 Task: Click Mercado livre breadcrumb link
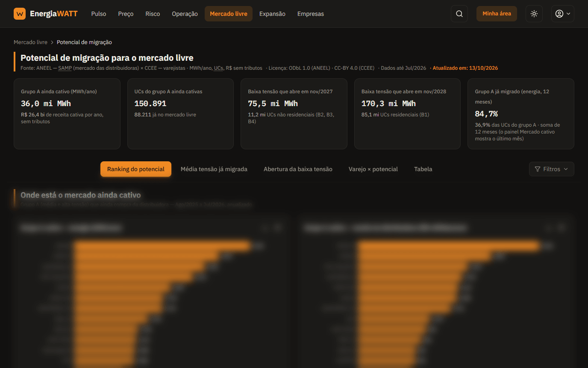30,42
